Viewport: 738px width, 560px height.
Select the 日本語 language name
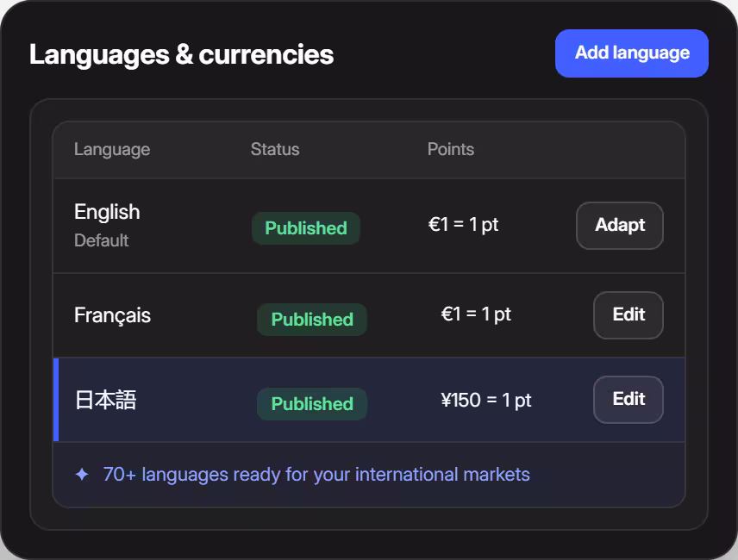(105, 400)
